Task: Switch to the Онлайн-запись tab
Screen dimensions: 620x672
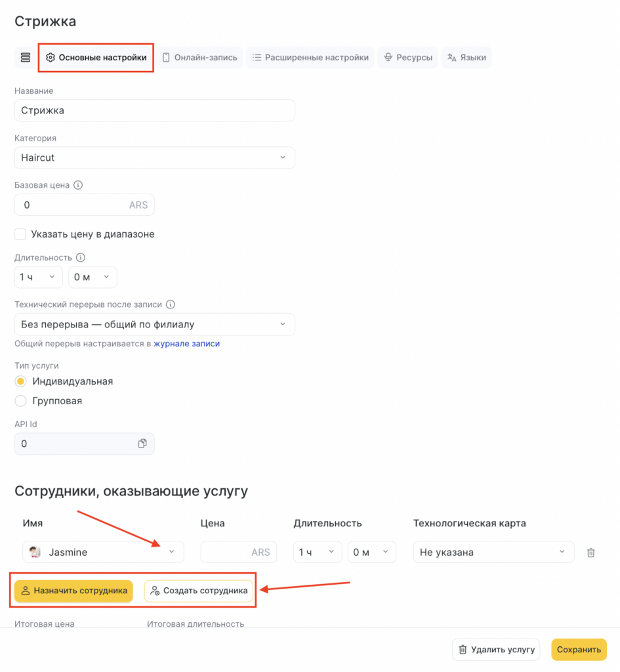Action: point(199,58)
